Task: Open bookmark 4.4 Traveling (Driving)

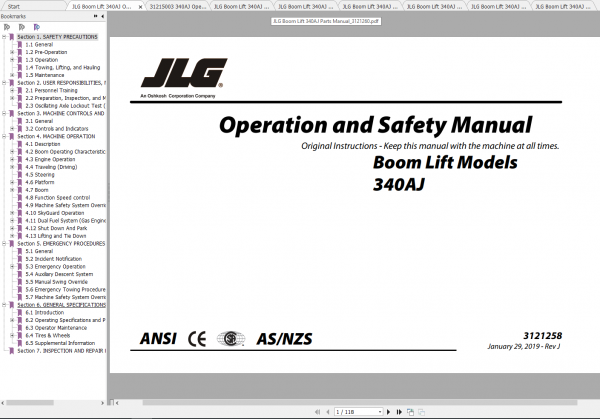Action: click(x=51, y=167)
